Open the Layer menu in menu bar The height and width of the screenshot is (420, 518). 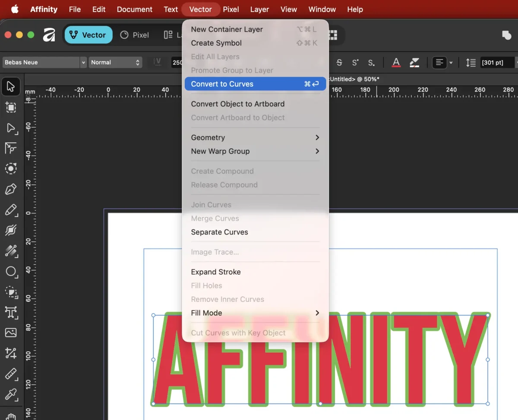point(259,9)
